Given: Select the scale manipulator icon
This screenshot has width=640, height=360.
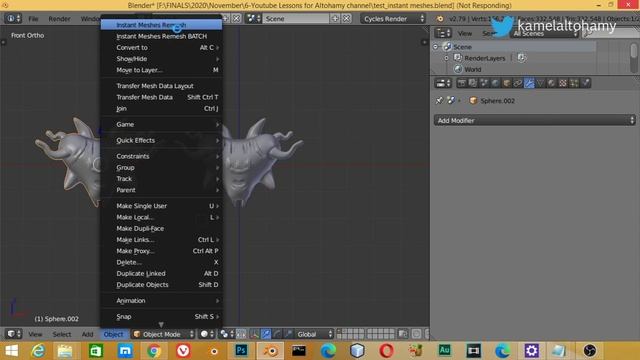Looking at the screenshot, I should pyautogui.click(x=288, y=334).
